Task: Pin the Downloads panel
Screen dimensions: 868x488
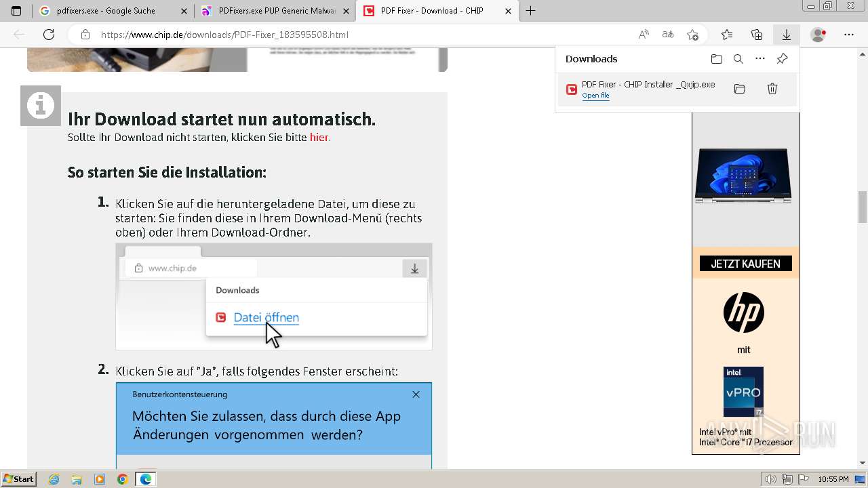Action: [782, 59]
